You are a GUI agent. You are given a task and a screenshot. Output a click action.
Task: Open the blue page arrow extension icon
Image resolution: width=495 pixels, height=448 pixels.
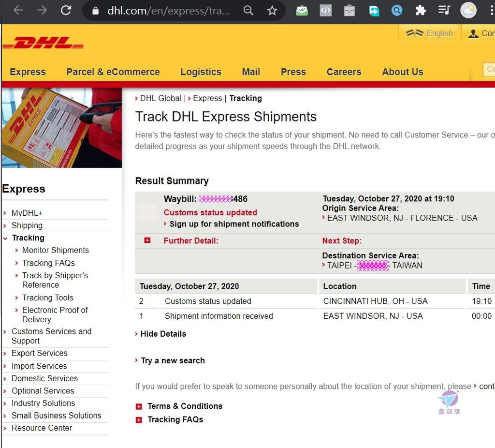(374, 11)
